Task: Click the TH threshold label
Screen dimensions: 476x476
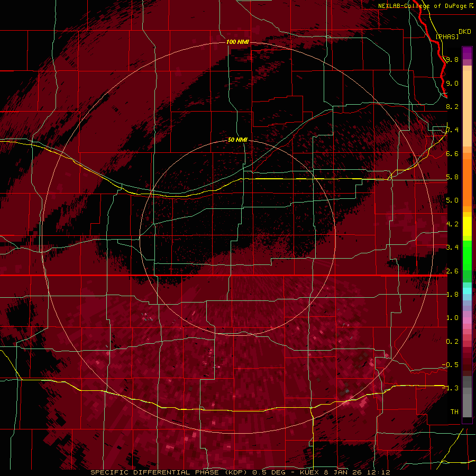Action: 454,412
